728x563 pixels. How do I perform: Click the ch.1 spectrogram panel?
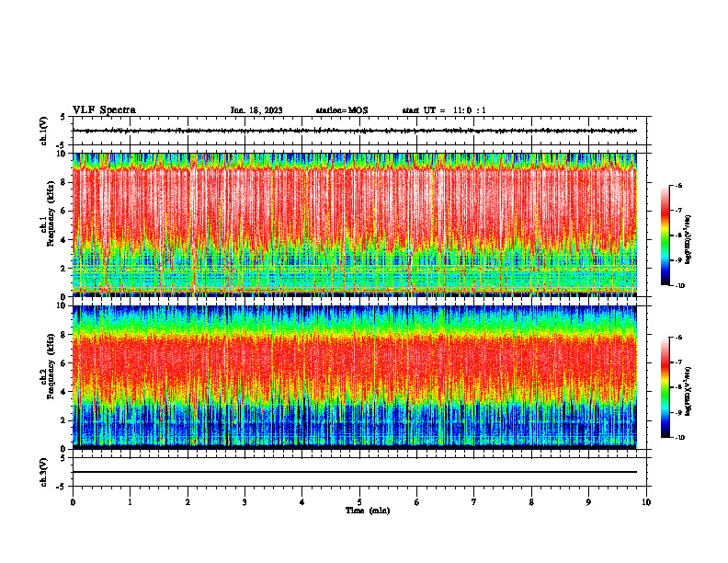click(355, 224)
